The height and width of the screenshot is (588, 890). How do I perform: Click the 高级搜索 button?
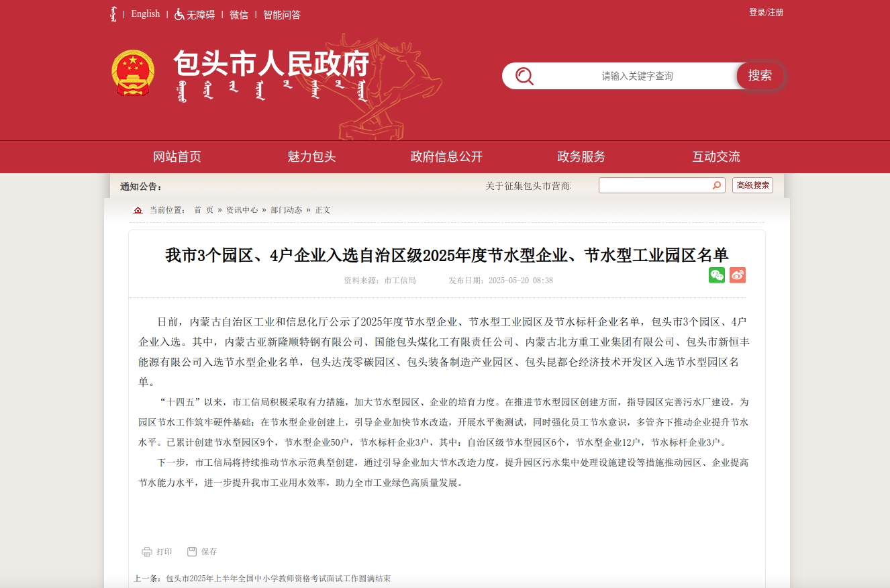pyautogui.click(x=752, y=185)
